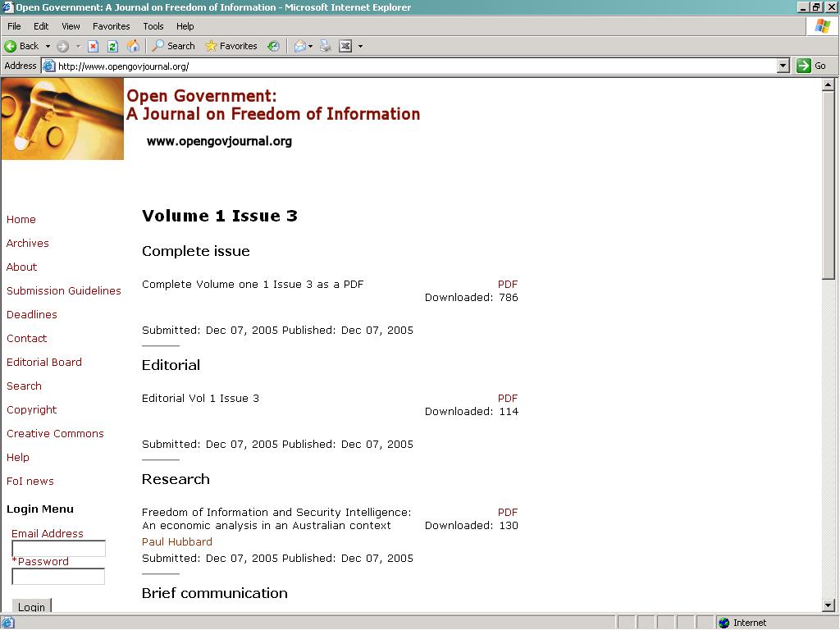
Task: Open the FoI news link
Action: pyautogui.click(x=30, y=481)
